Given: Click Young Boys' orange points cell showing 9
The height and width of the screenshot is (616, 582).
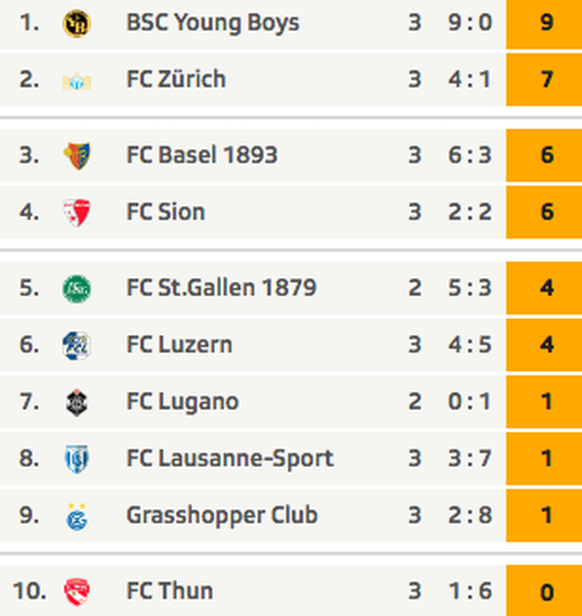Looking at the screenshot, I should (544, 24).
